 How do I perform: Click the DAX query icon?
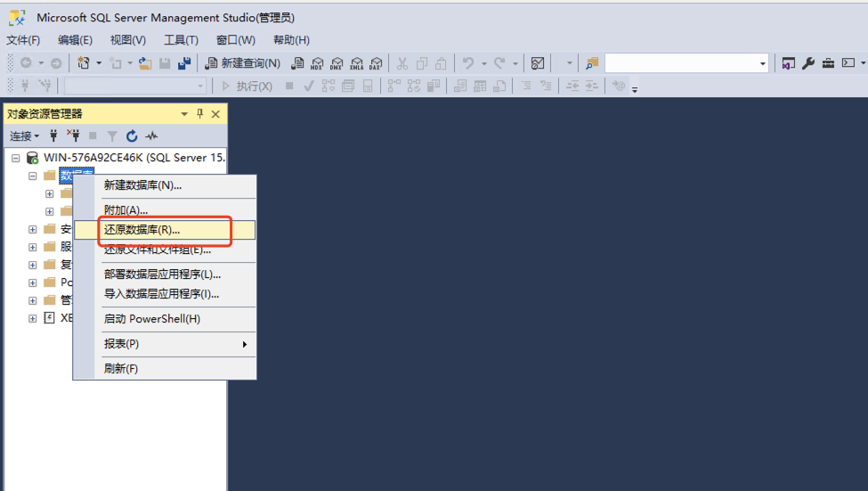click(375, 63)
